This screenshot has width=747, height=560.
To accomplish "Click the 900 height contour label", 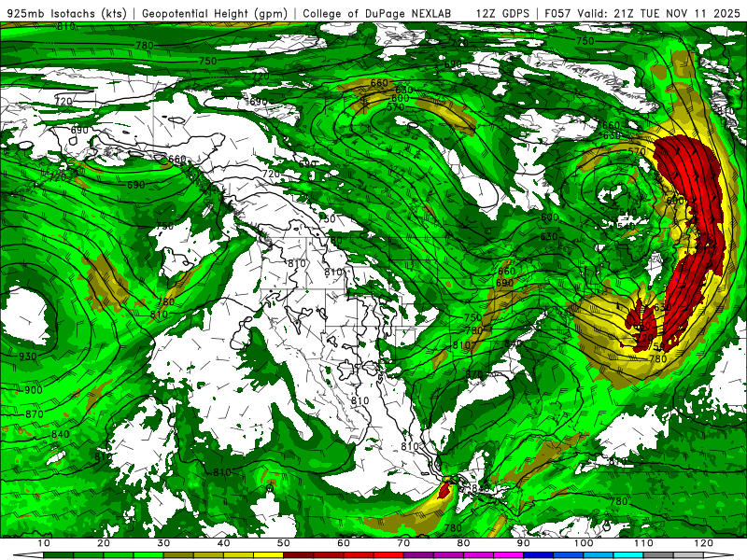I will point(34,390).
